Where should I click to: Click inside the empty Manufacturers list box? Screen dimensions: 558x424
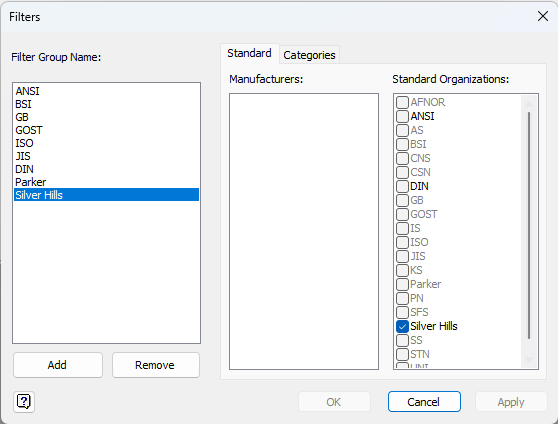tap(304, 231)
